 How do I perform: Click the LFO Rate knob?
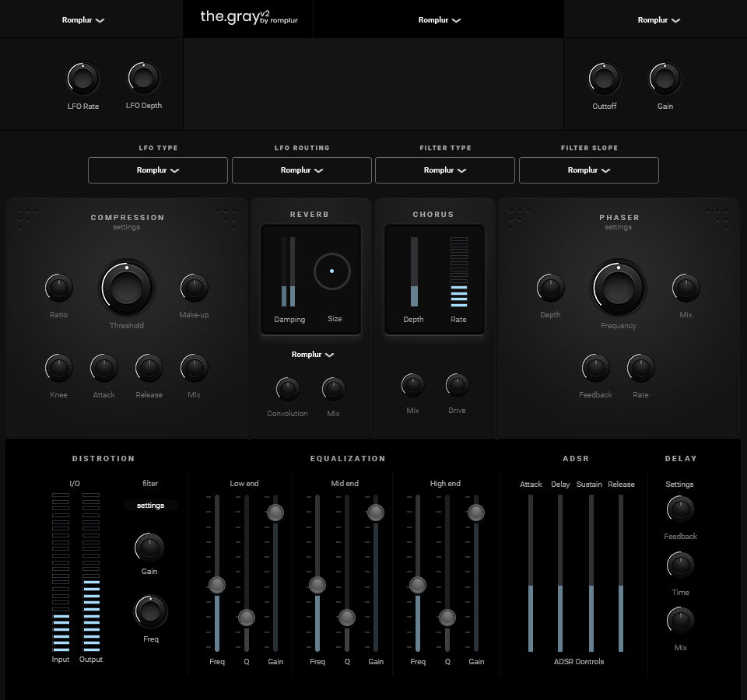pyautogui.click(x=83, y=79)
